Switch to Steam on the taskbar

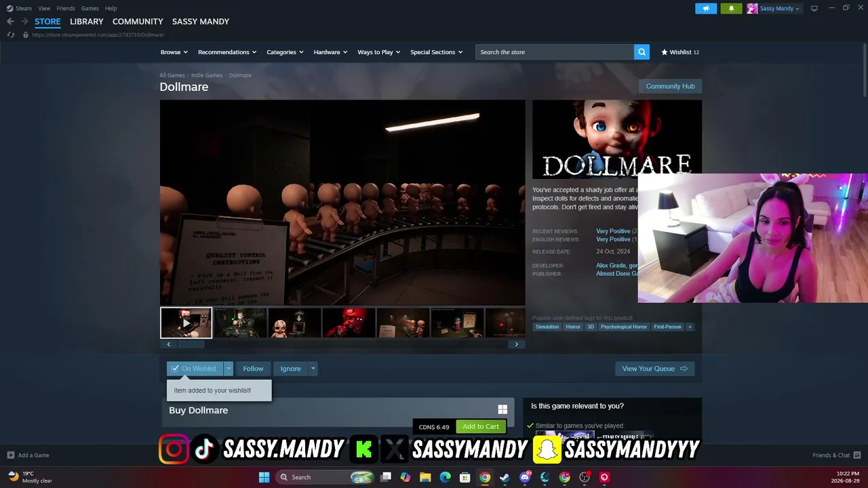click(x=505, y=477)
